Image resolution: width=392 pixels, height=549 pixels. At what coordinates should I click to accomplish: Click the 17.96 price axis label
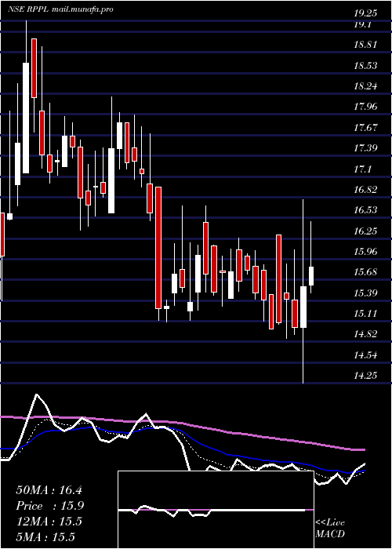tap(365, 107)
